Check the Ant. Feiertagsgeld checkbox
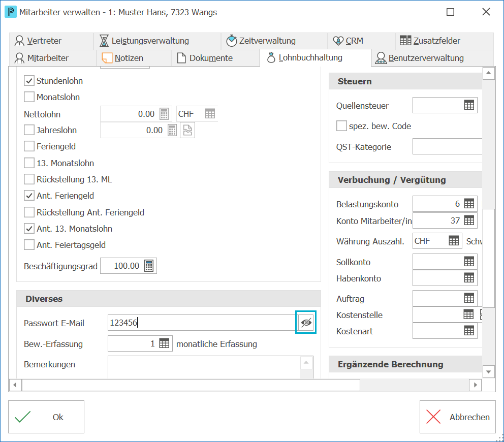 pyautogui.click(x=29, y=245)
